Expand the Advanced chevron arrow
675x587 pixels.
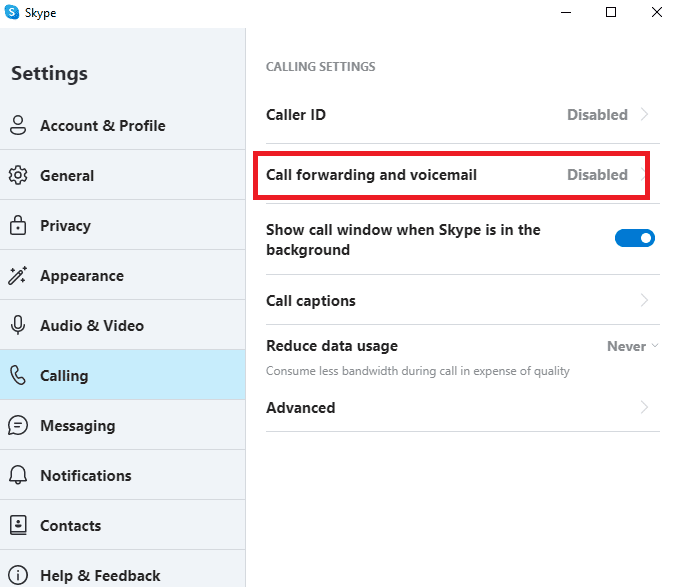coord(644,407)
